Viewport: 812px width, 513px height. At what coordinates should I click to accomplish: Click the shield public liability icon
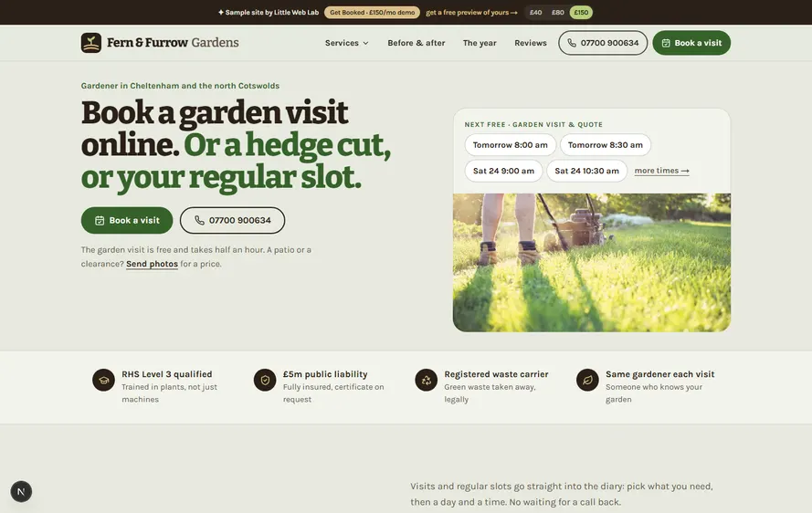click(x=265, y=380)
